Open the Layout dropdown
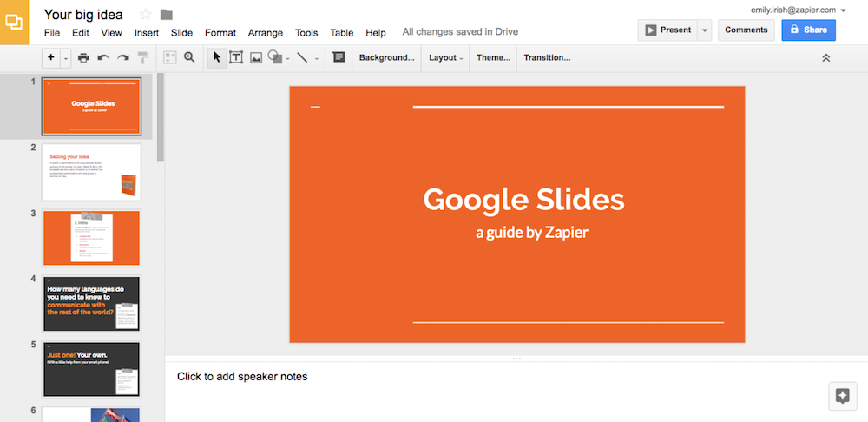 coord(445,57)
